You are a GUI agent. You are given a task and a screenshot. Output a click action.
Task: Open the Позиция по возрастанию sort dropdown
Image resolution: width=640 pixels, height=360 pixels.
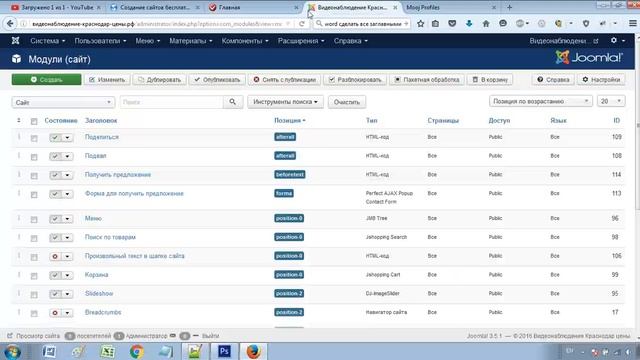540,101
